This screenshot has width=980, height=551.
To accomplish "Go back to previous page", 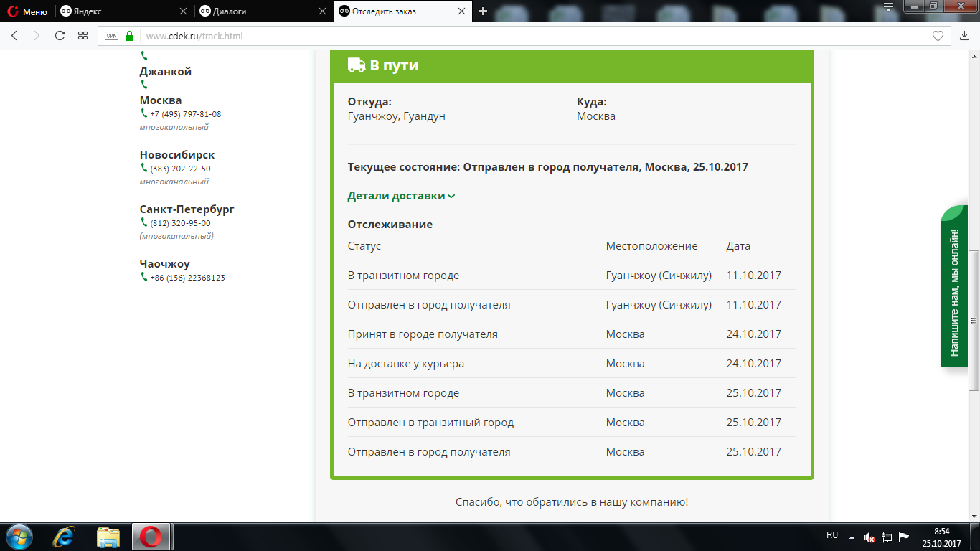I will (x=14, y=36).
